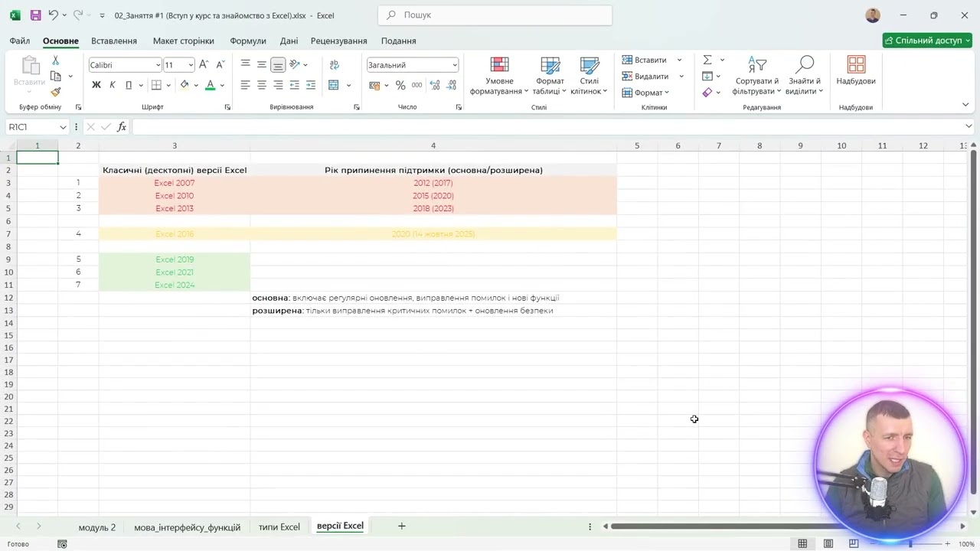Toggle bottom align button
Image resolution: width=980 pixels, height=551 pixels.
click(278, 64)
